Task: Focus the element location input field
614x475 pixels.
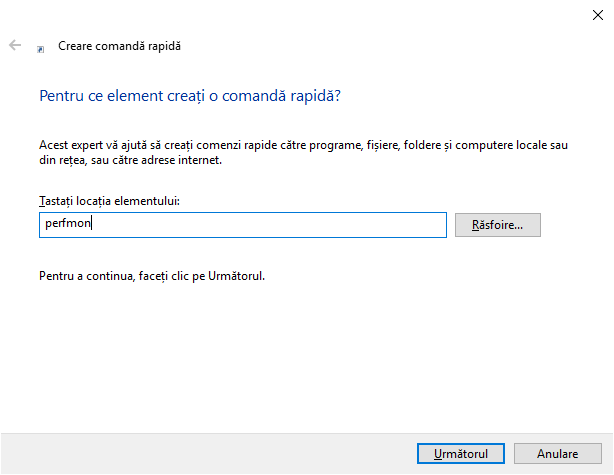Action: [x=243, y=225]
